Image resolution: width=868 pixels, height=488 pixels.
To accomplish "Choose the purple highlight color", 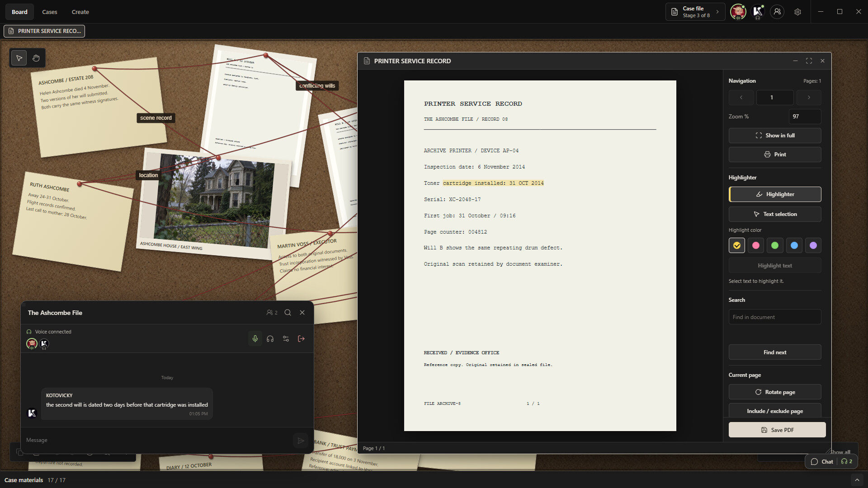I will tap(813, 245).
